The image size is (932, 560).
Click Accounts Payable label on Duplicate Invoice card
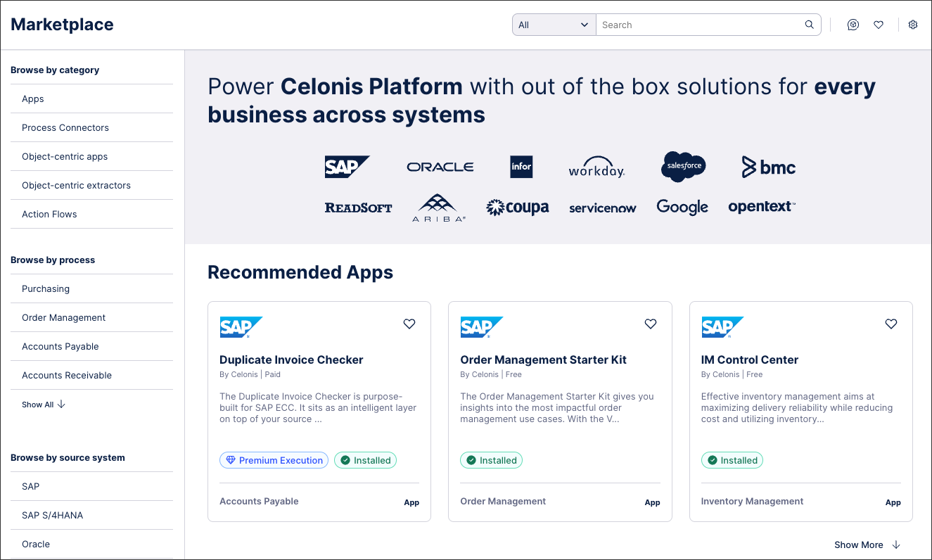click(259, 502)
